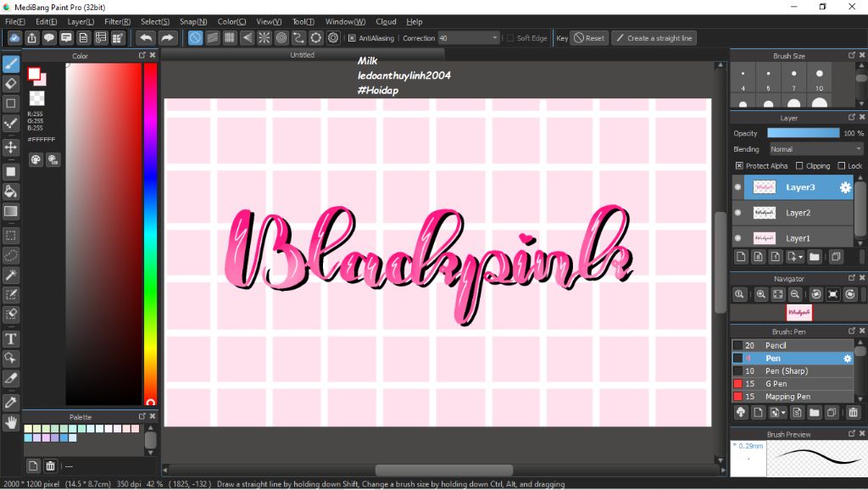
Task: Select the Eraser tool
Action: [10, 84]
